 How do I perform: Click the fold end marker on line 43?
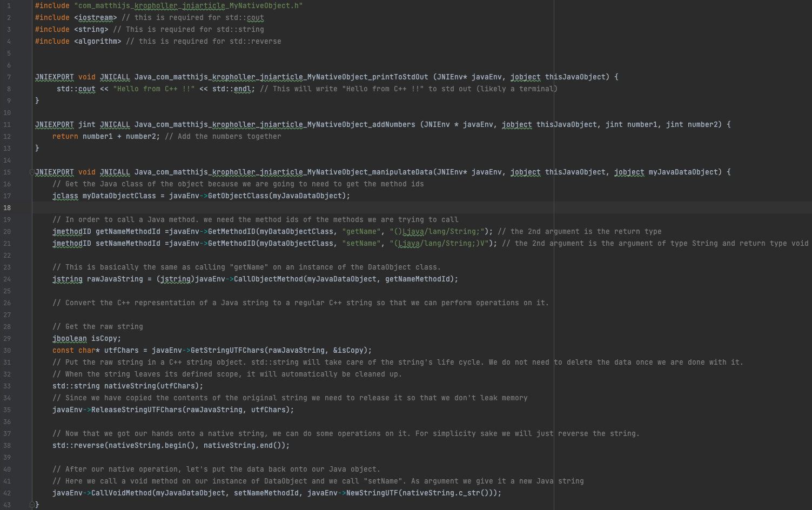(32, 505)
